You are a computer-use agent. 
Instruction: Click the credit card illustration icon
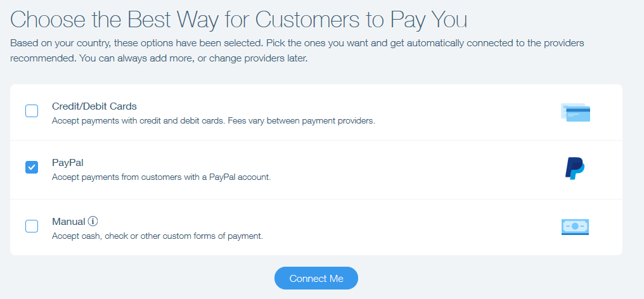(575, 112)
